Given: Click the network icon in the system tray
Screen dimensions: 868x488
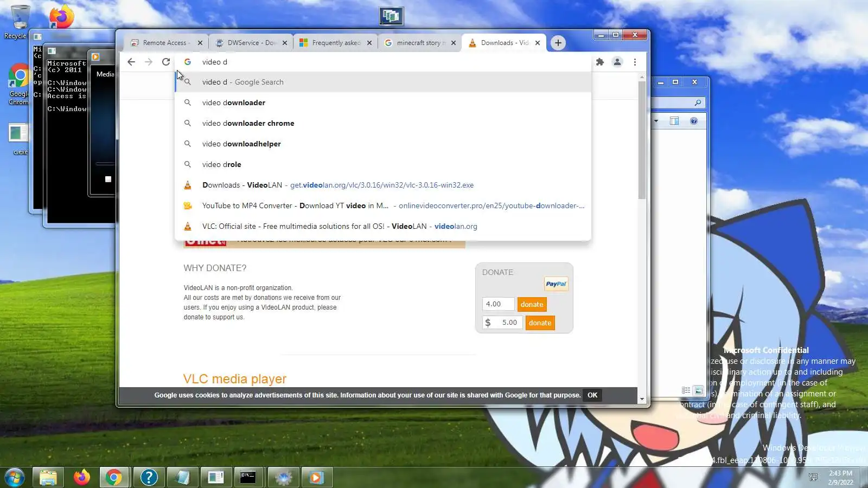Looking at the screenshot, I should click(x=813, y=477).
